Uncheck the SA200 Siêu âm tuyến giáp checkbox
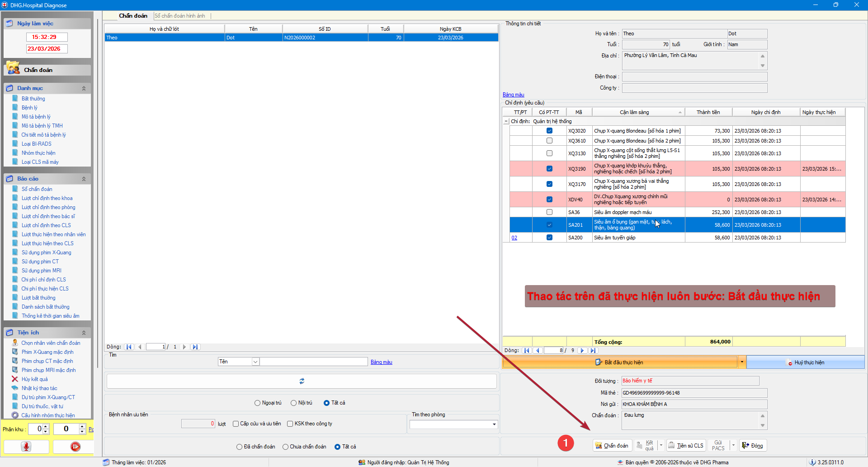The width and height of the screenshot is (868, 467). click(549, 238)
